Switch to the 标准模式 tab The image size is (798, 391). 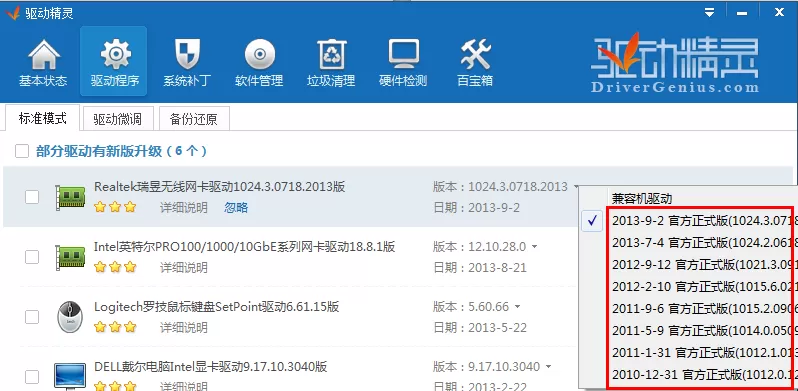[x=43, y=119]
